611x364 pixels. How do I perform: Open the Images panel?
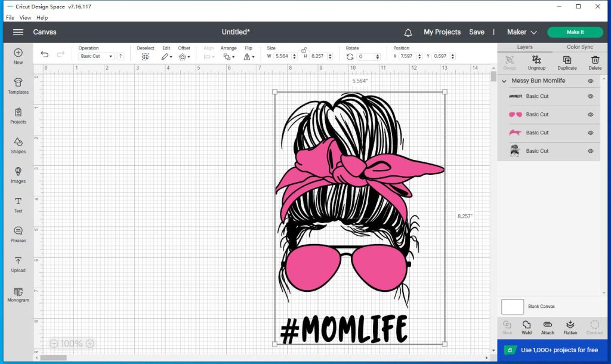click(18, 176)
